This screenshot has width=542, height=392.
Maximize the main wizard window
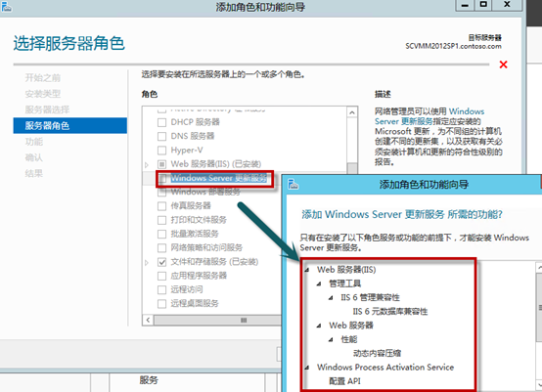[483, 5]
